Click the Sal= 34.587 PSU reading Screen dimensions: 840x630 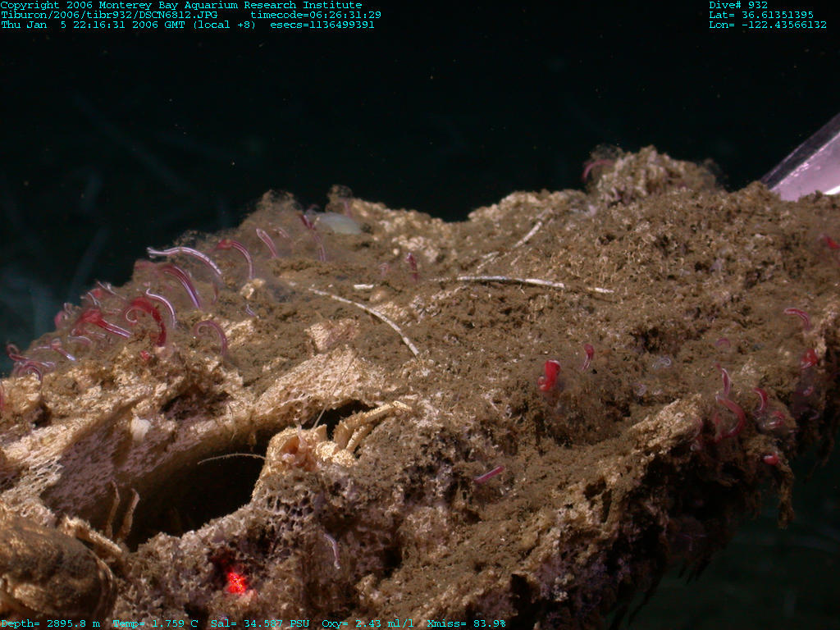(260, 623)
